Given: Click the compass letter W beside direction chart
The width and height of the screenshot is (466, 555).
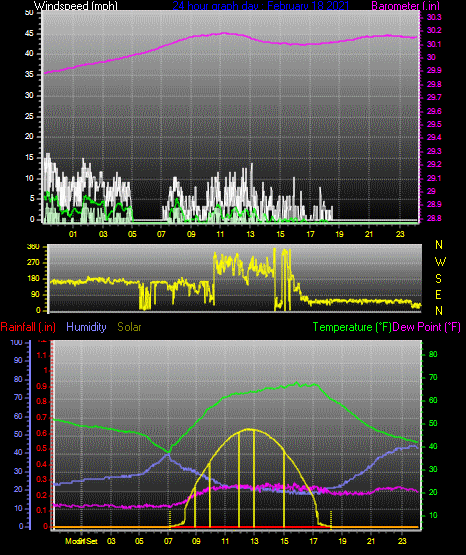Looking at the screenshot, I should click(440, 262).
